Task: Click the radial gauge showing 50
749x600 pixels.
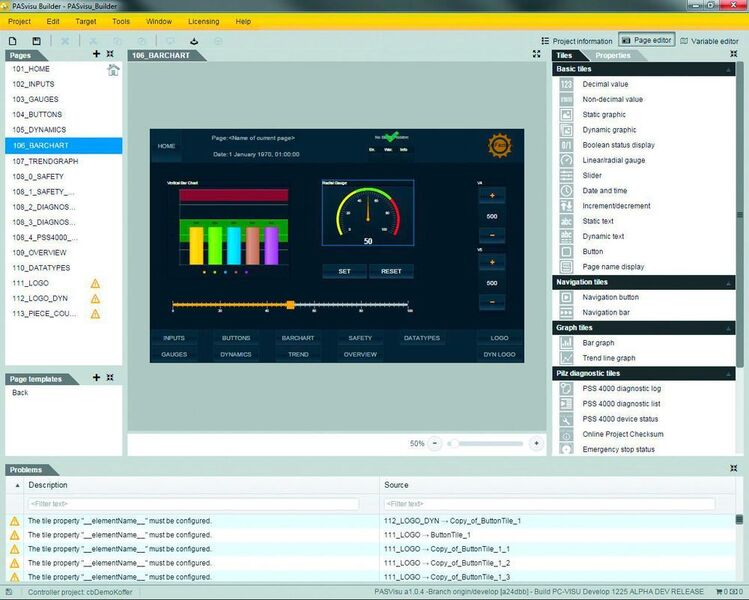Action: pyautogui.click(x=368, y=213)
